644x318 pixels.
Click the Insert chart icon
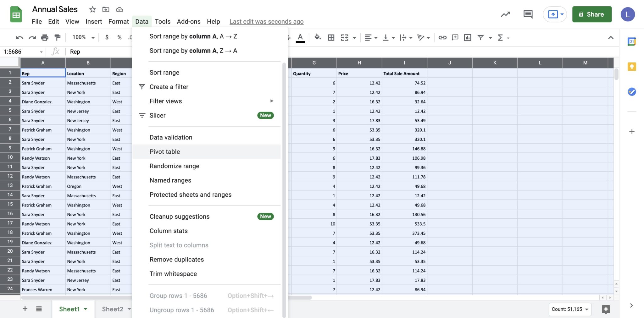pos(468,38)
